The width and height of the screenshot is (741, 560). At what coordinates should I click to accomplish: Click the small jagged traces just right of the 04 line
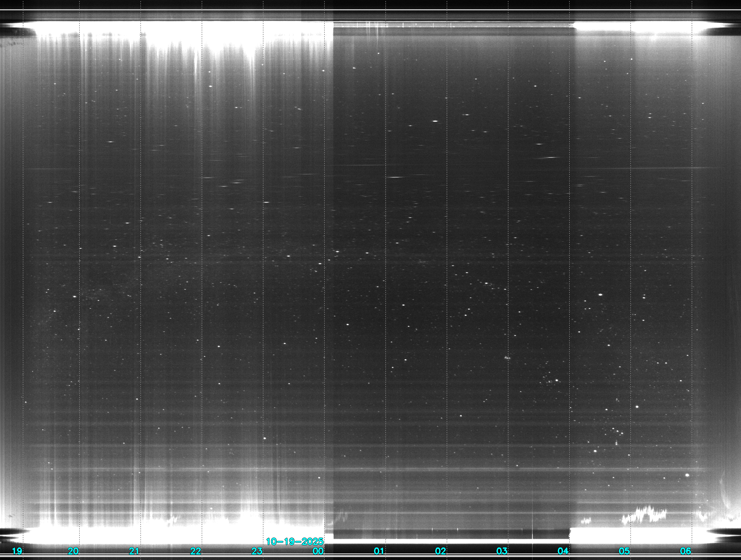[x=586, y=521]
